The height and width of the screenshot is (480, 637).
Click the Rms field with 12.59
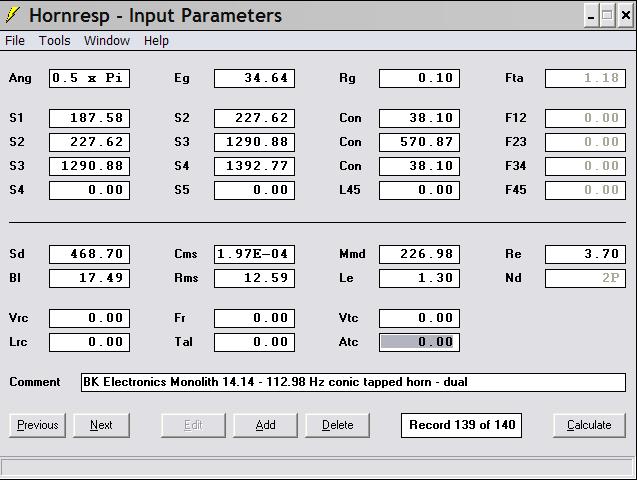click(x=254, y=278)
